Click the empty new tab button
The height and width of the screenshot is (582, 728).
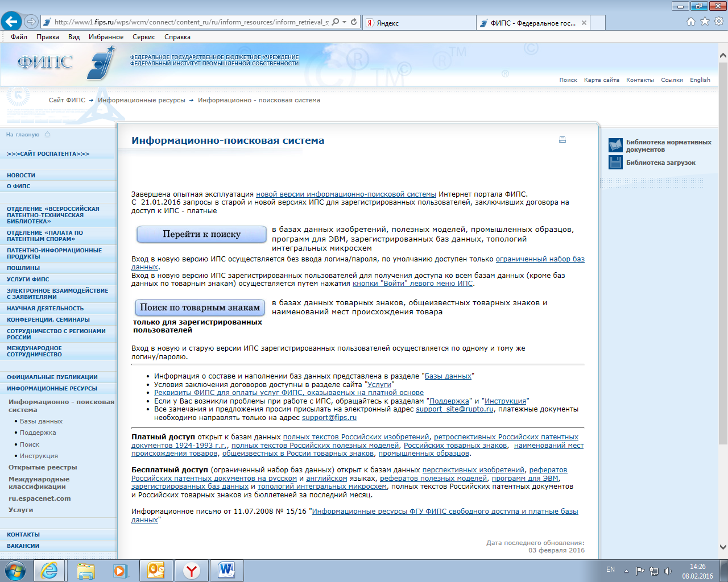[598, 23]
